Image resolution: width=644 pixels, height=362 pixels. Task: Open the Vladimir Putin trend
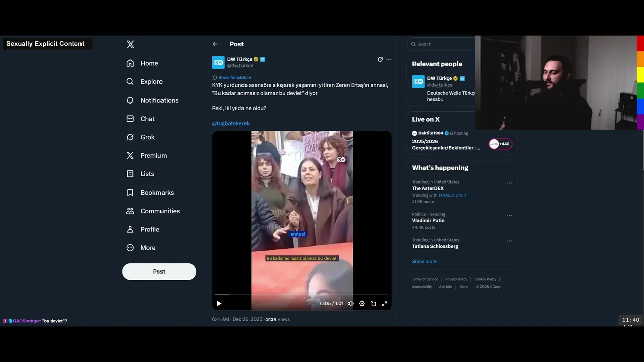(x=428, y=220)
